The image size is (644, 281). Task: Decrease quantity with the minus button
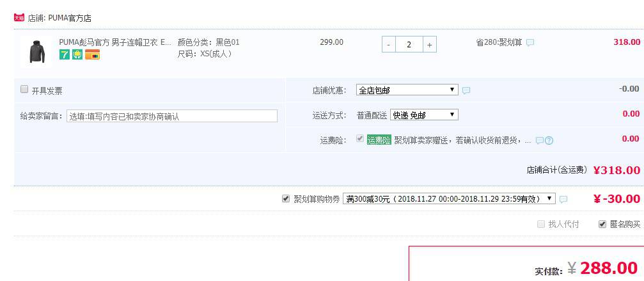click(389, 44)
